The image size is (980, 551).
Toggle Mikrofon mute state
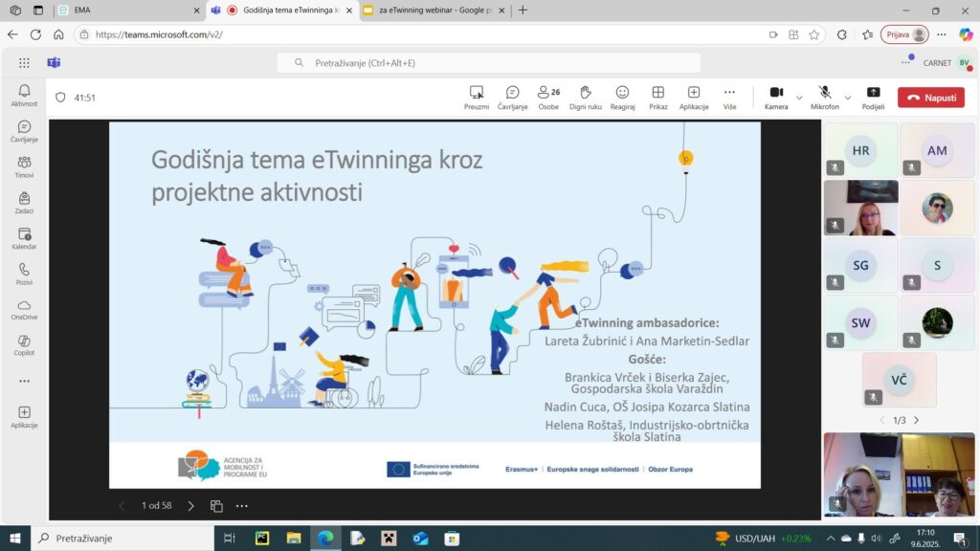[824, 98]
